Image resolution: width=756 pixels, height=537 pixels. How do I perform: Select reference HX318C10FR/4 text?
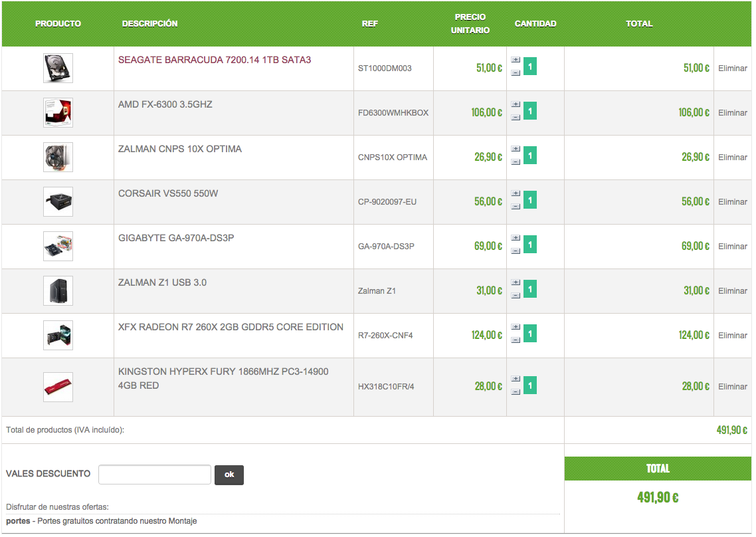(x=386, y=386)
